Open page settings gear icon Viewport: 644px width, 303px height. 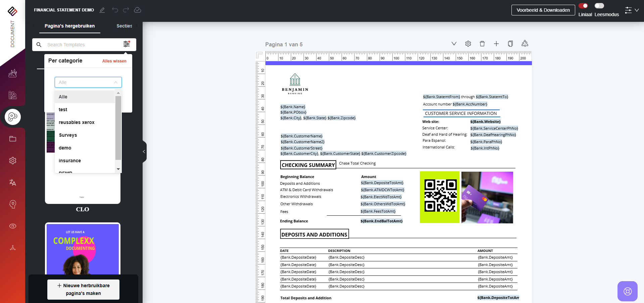468,44
